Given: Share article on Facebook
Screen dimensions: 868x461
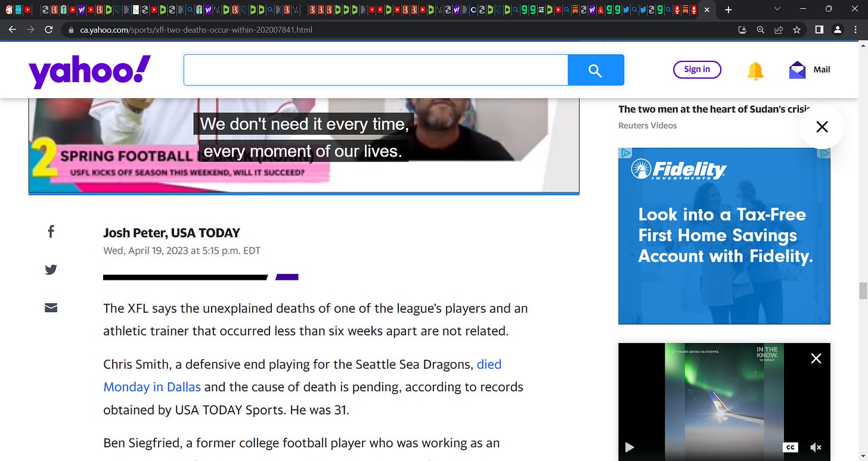Looking at the screenshot, I should [x=51, y=232].
